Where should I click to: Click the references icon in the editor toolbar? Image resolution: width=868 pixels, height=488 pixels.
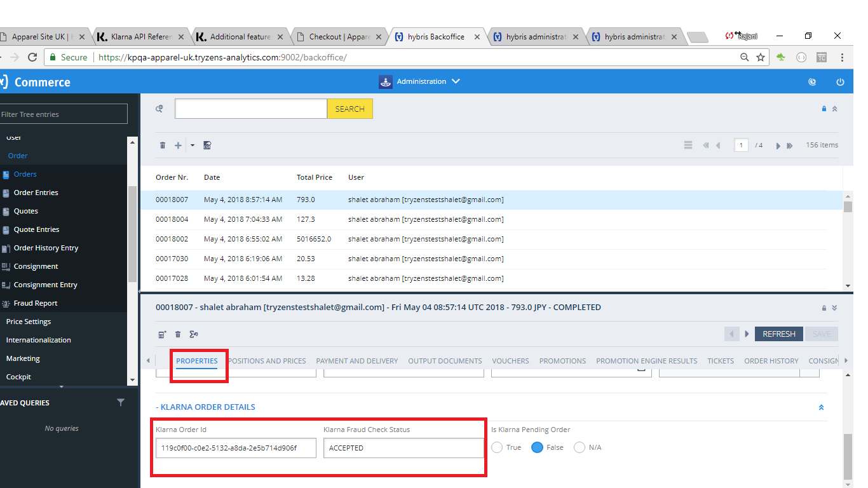click(194, 334)
